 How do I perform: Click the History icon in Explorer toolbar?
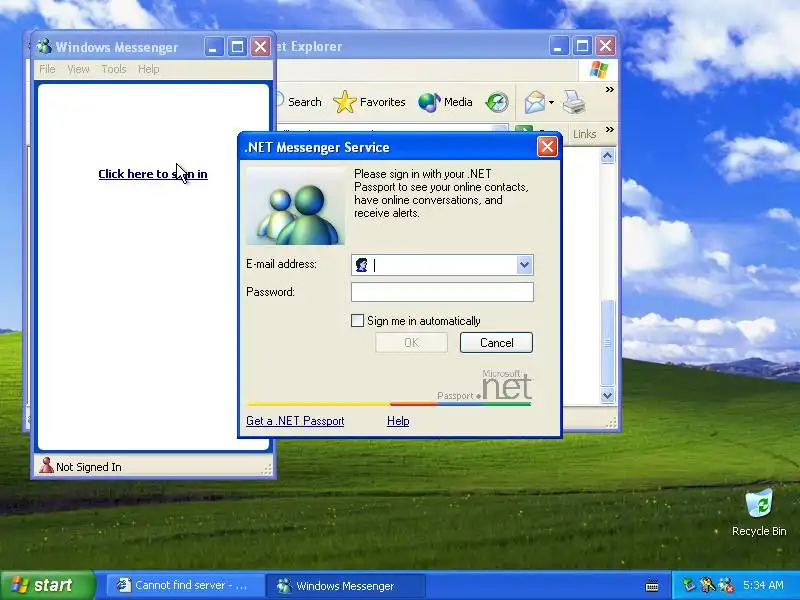(x=497, y=102)
